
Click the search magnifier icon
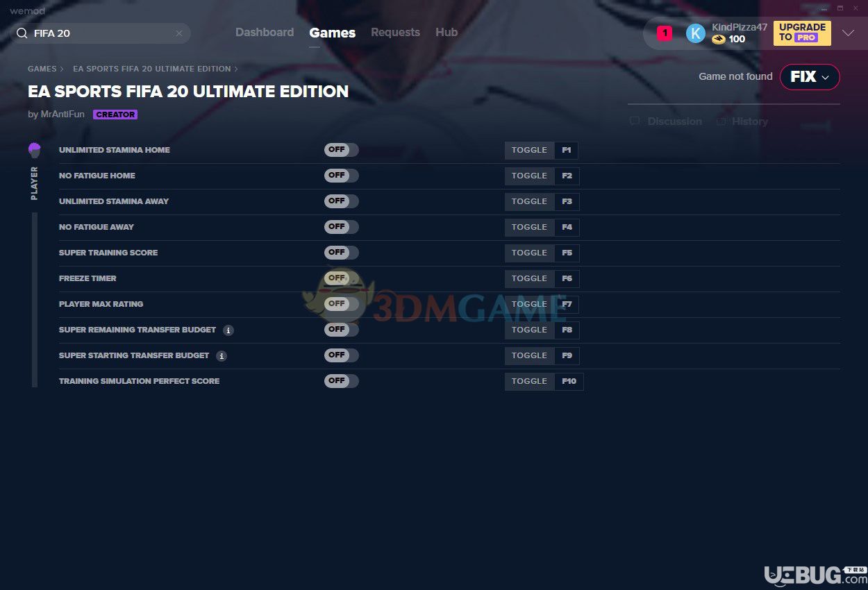point(22,33)
